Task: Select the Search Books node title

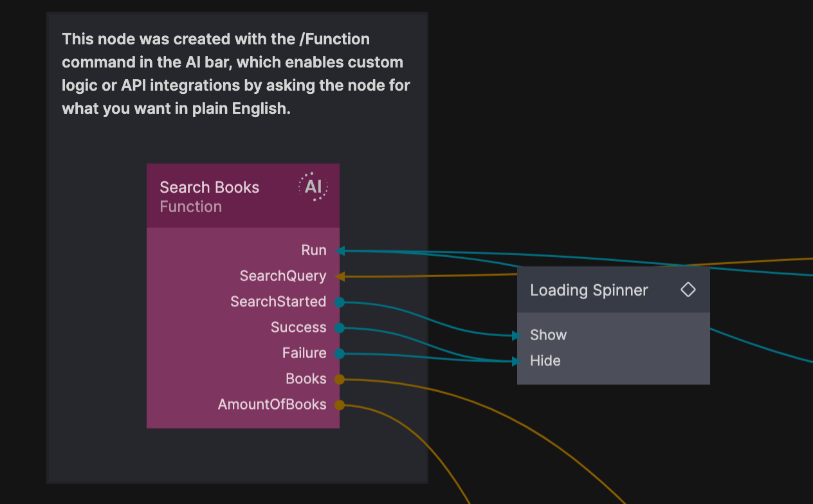Action: tap(209, 187)
